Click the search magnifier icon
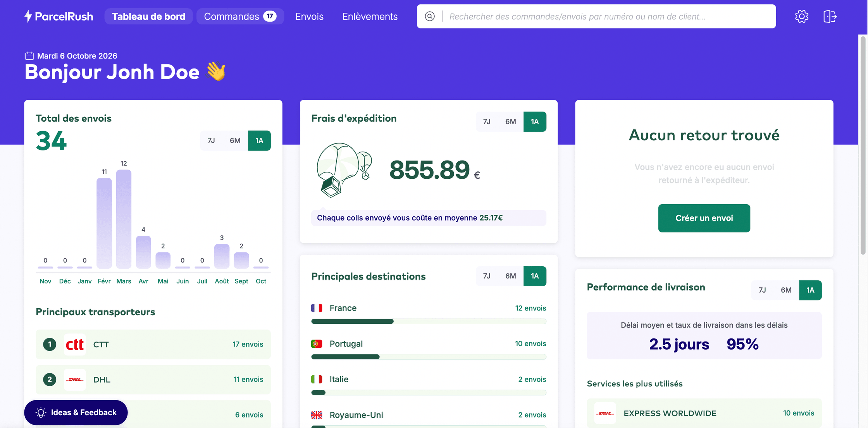Screen dimensions: 868x428 pos(430,16)
